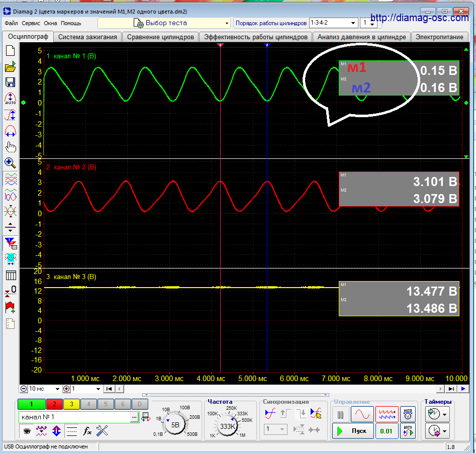Click the zero level reset icon

click(x=11, y=291)
